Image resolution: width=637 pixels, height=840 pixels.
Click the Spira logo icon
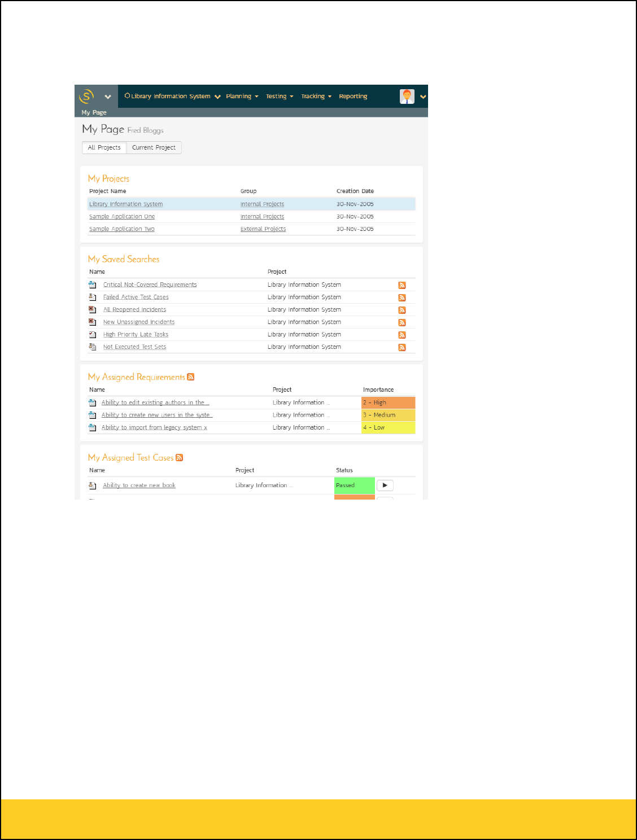(86, 96)
